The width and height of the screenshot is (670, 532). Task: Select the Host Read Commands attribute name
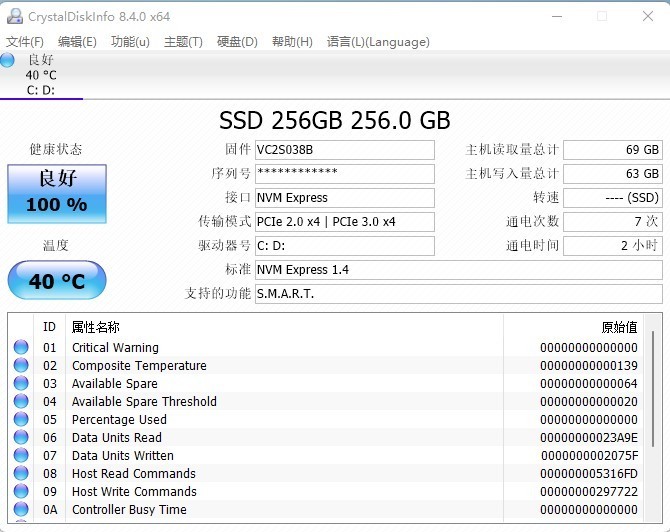(134, 473)
